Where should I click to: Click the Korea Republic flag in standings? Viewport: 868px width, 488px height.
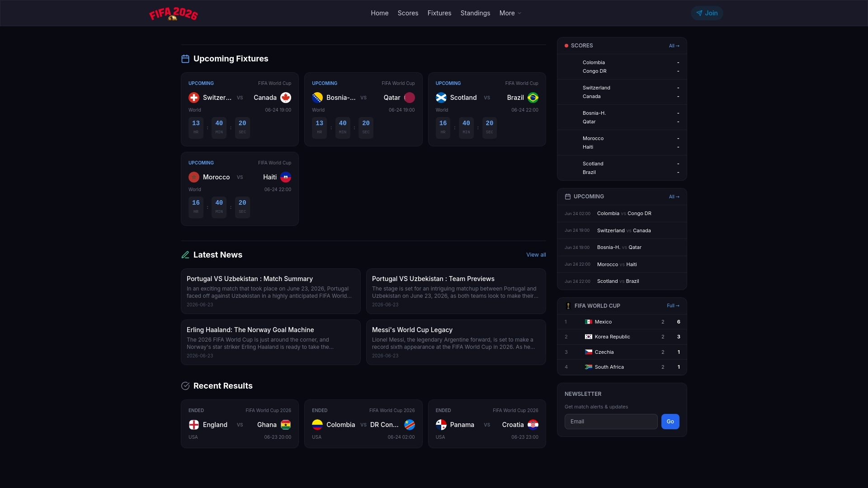click(589, 337)
